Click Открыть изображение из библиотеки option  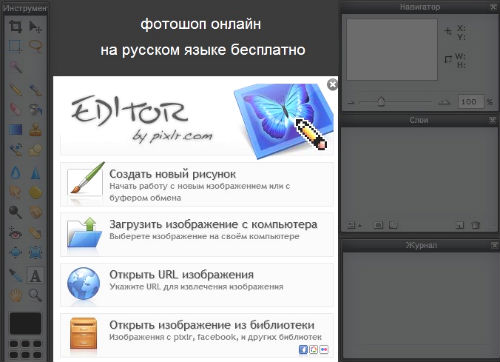(197, 335)
